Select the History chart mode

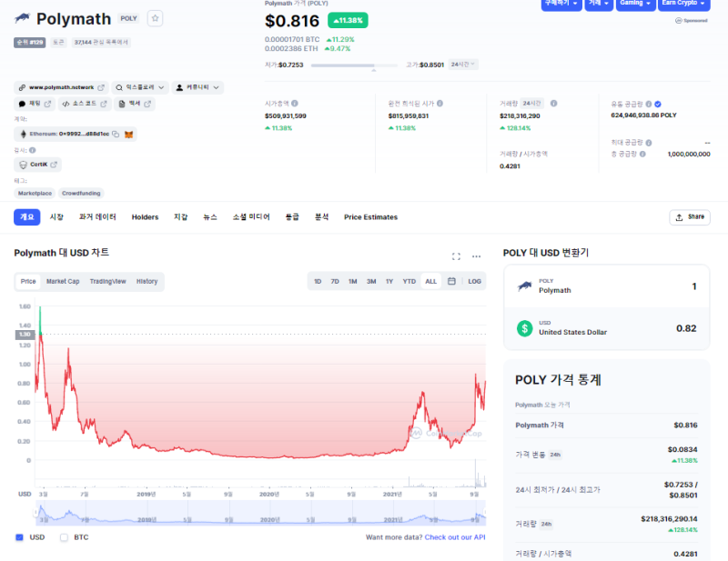[147, 282]
